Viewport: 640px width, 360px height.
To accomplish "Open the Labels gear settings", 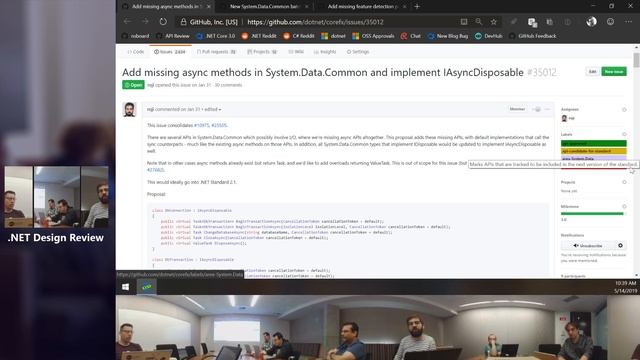I will pyautogui.click(x=624, y=134).
